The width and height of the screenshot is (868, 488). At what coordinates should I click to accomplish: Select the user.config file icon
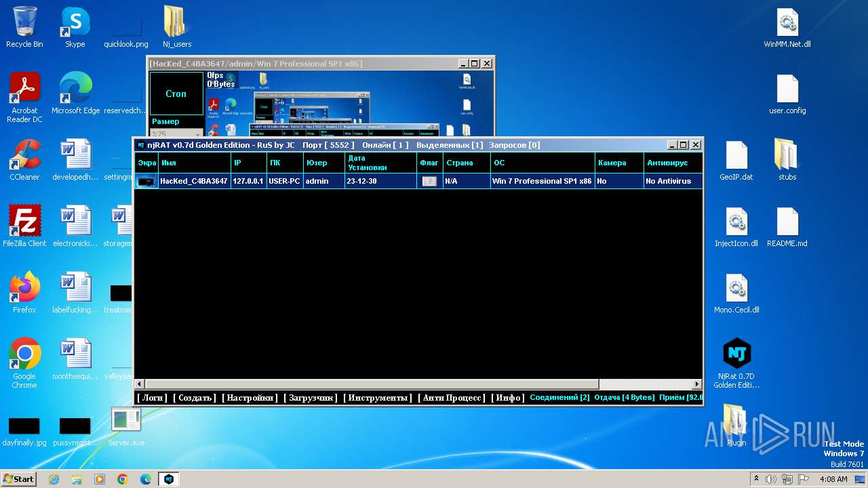(x=787, y=94)
